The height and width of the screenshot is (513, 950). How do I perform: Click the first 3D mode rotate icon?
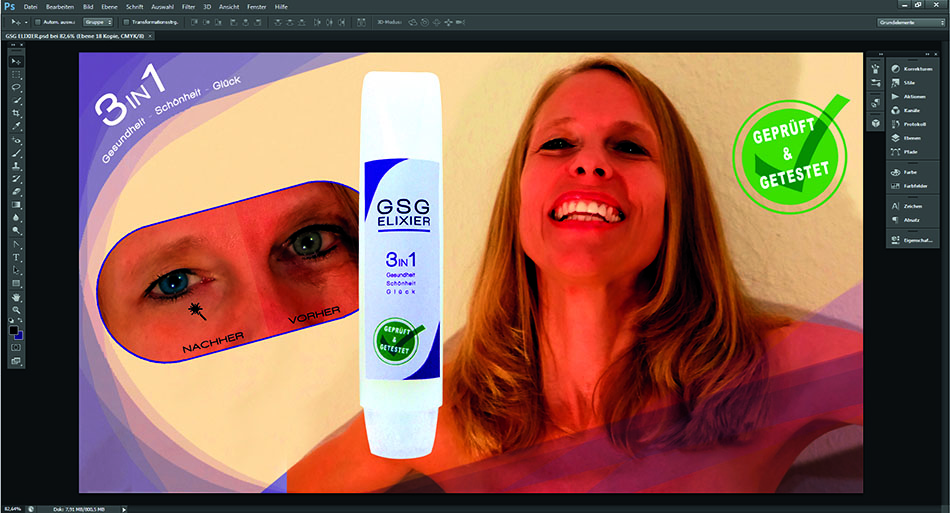pyautogui.click(x=413, y=22)
